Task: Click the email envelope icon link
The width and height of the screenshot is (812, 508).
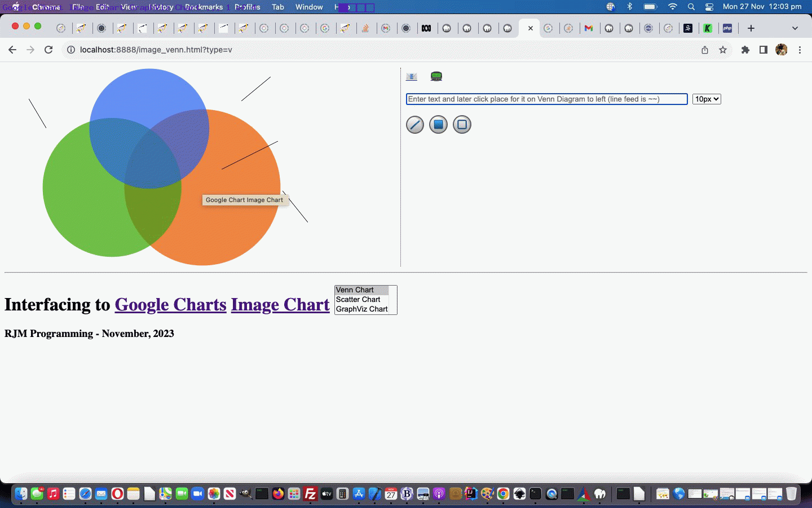Action: point(412,76)
